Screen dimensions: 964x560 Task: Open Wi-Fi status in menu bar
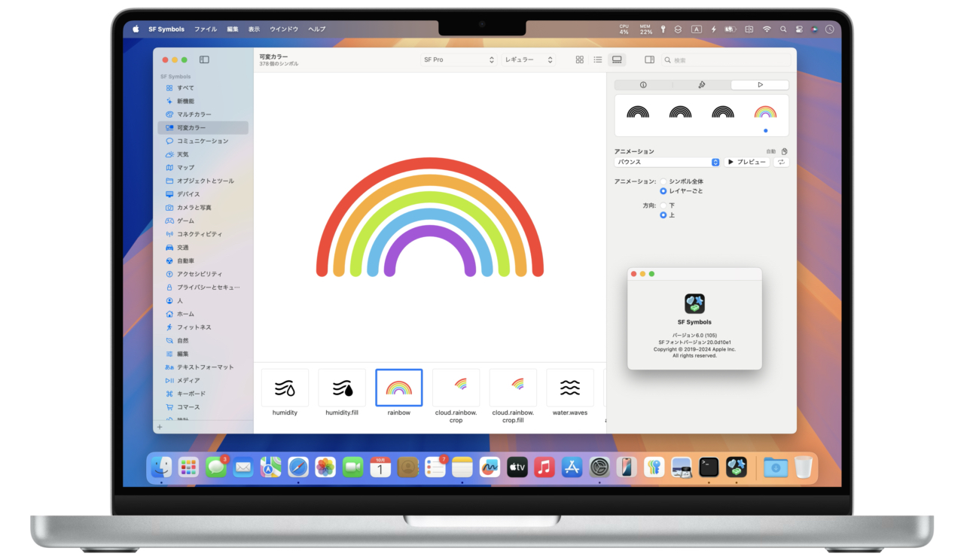[x=767, y=29]
